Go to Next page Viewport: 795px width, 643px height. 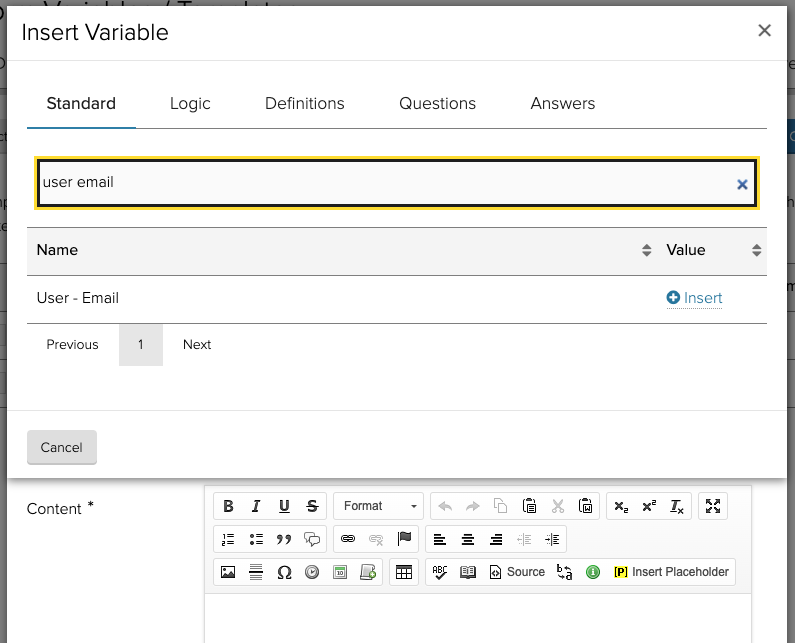(197, 345)
